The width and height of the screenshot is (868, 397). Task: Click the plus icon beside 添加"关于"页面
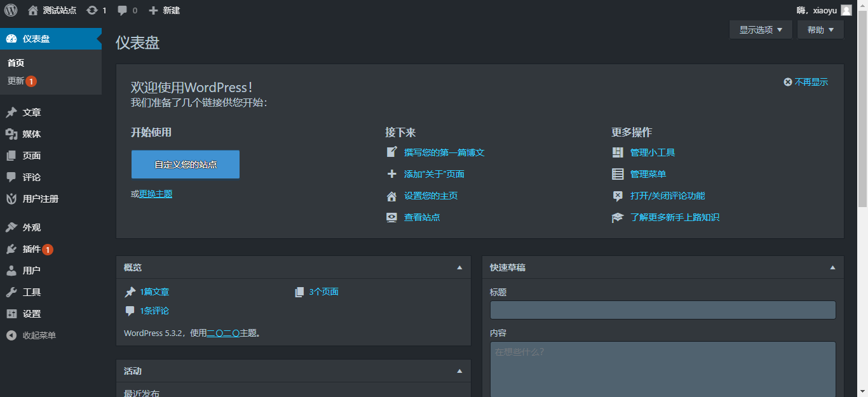coord(392,174)
